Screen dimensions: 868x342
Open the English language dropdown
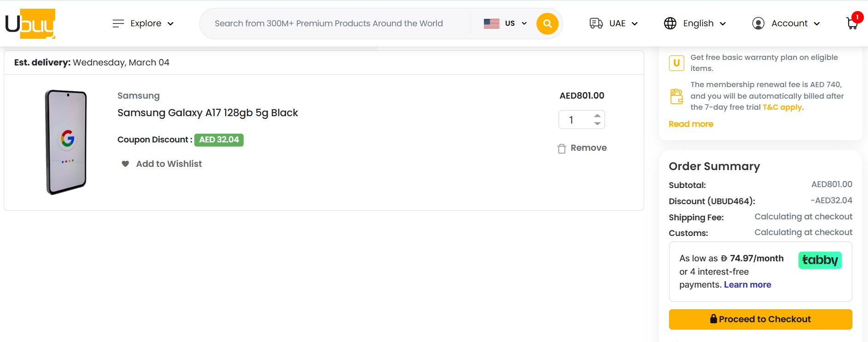point(704,24)
